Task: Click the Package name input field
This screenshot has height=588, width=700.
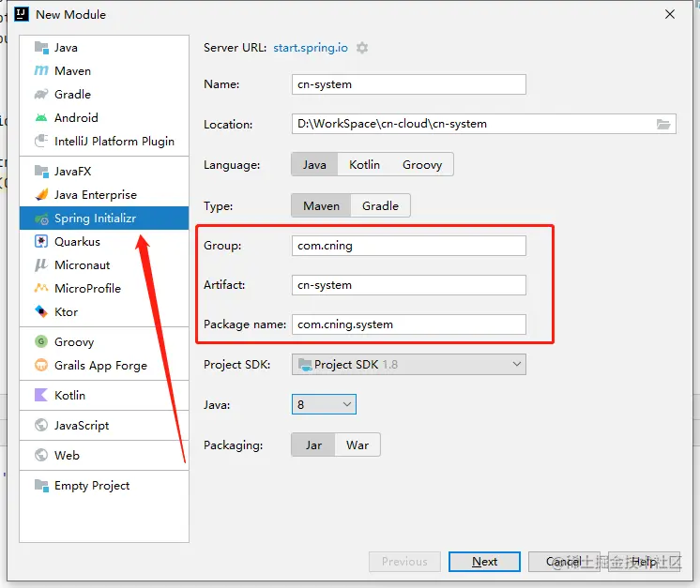Action: pyautogui.click(x=409, y=324)
